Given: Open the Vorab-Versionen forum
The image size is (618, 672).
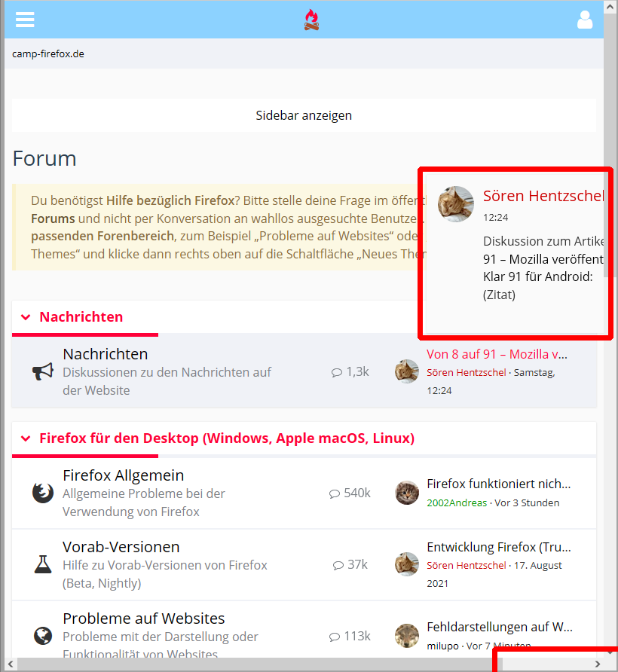Looking at the screenshot, I should pos(121,547).
